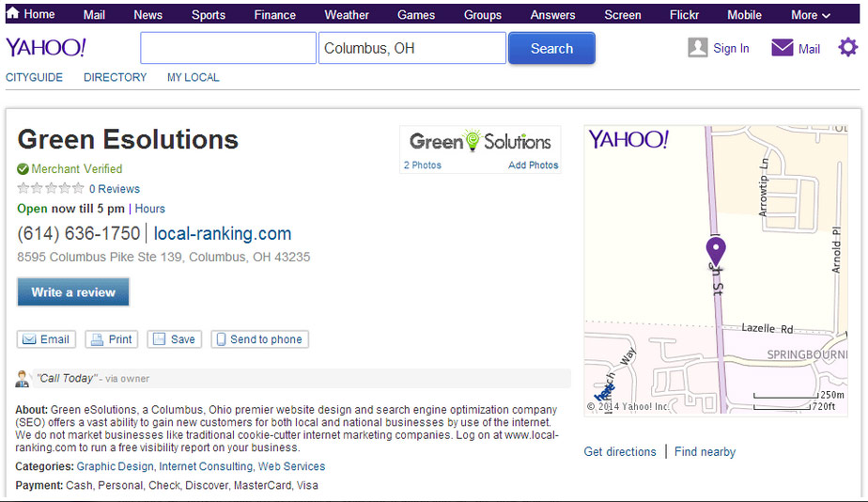Click Get directions link
The width and height of the screenshot is (868, 502).
click(x=620, y=451)
